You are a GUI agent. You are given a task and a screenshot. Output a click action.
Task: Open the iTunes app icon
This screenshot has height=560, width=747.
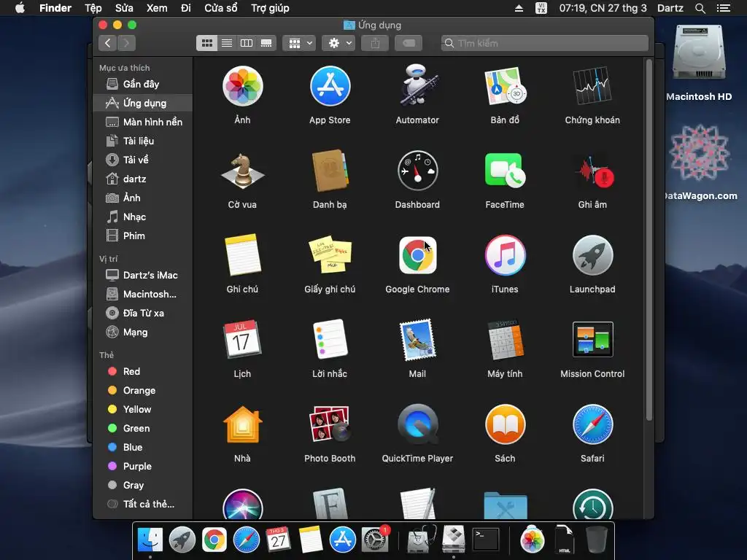pyautogui.click(x=505, y=255)
